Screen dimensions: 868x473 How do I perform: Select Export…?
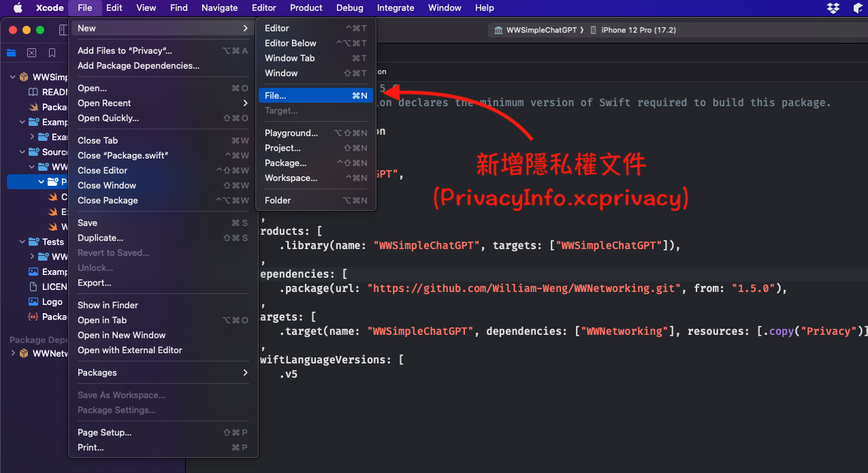[163, 282]
